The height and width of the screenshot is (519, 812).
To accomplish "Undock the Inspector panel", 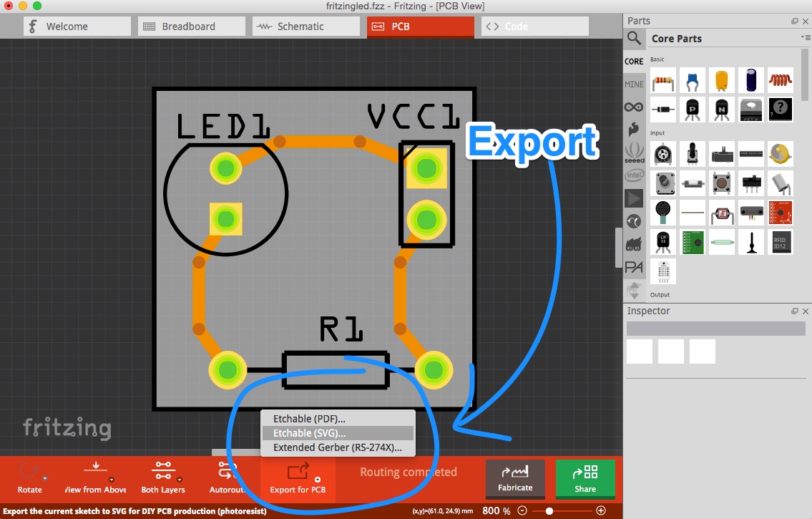I will coord(794,311).
